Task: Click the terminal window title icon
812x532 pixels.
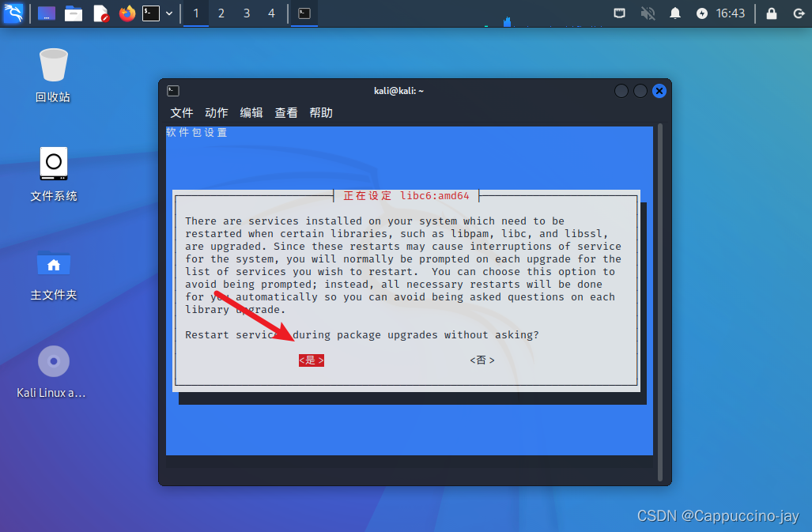Action: [173, 91]
